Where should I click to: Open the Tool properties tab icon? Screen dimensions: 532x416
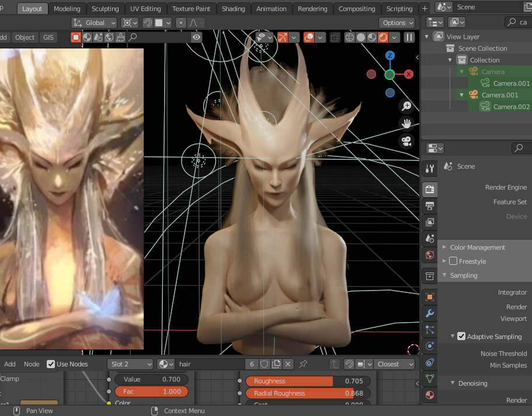coord(430,169)
